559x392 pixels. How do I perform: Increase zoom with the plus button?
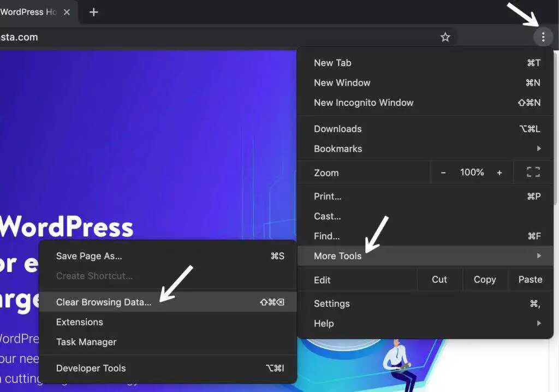(499, 173)
